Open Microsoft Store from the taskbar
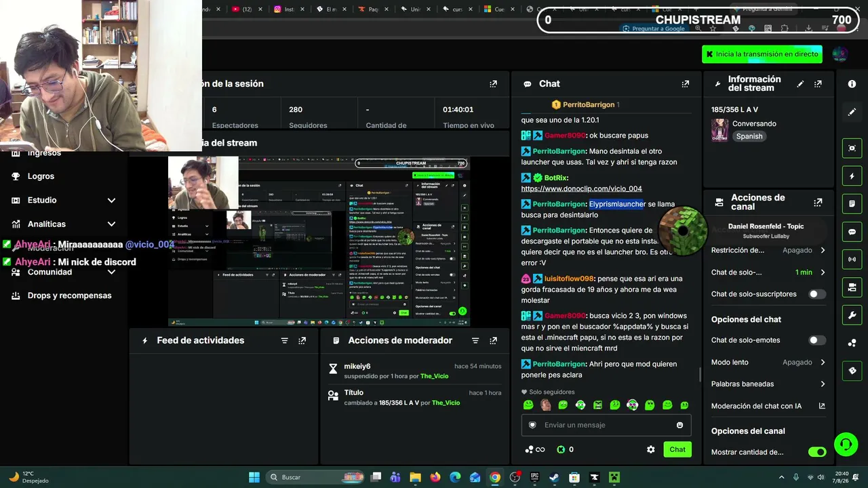 coord(574,477)
